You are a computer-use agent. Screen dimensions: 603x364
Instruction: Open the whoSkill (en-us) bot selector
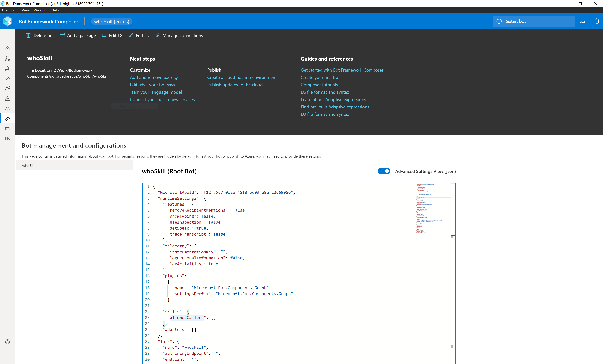[x=112, y=21]
